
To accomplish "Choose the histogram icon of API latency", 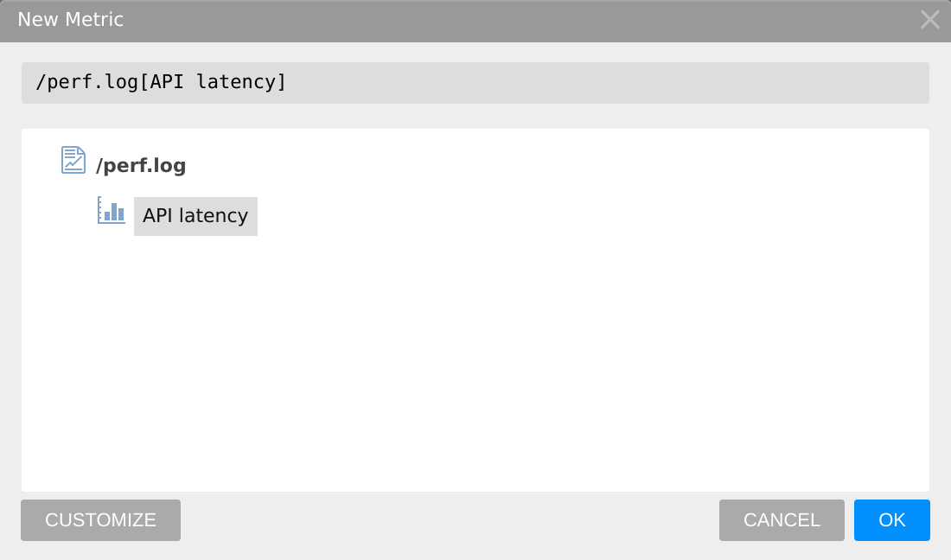I will point(111,210).
